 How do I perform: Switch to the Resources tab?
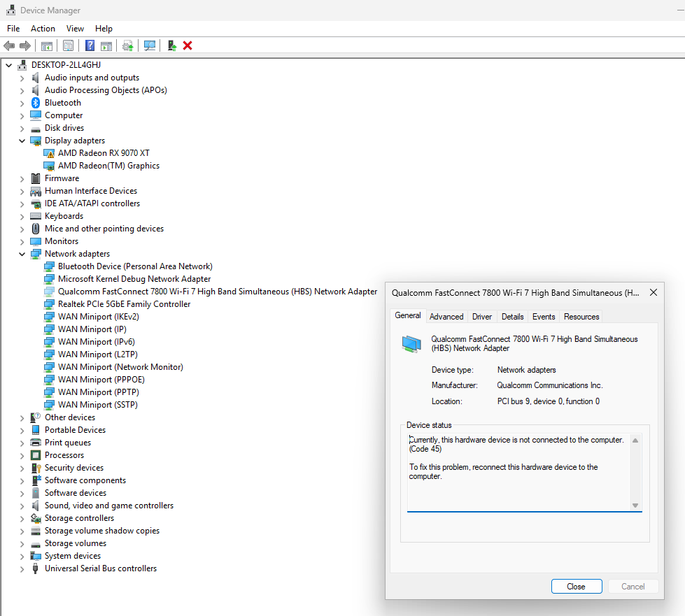coord(581,317)
